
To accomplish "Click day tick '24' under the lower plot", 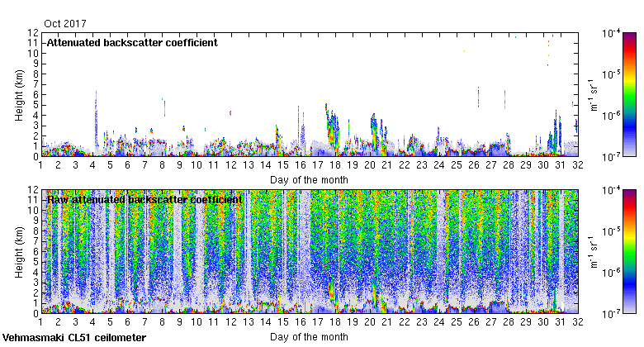I will [x=439, y=322].
